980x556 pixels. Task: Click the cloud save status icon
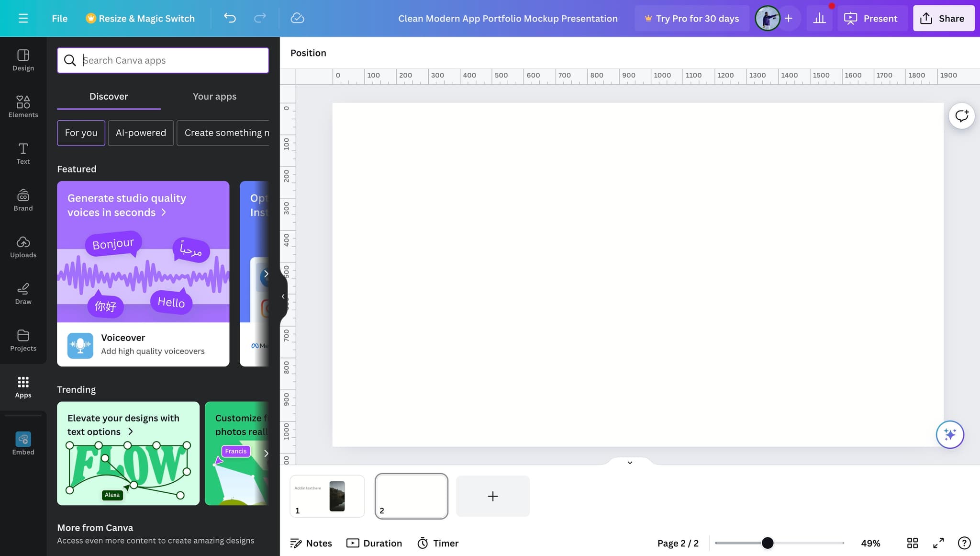[297, 18]
